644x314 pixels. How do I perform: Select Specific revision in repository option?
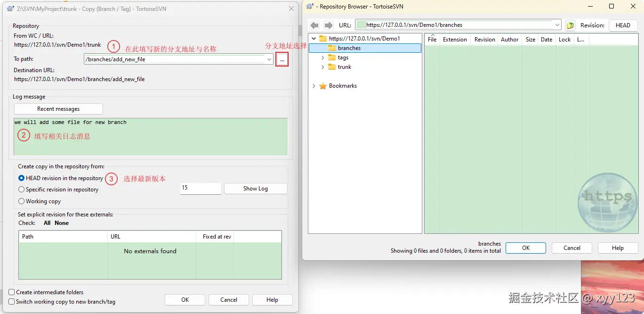(x=21, y=190)
